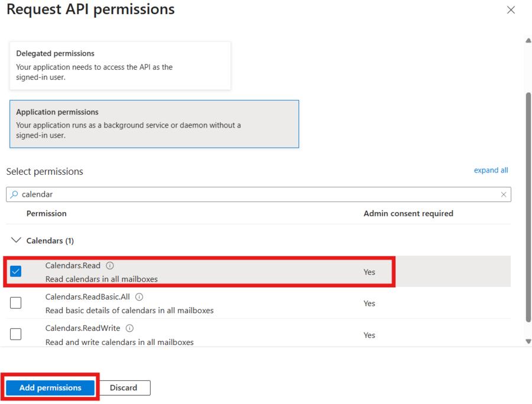Click 'Read calendars in all mailboxes' description
This screenshot has width=532, height=404.
(102, 279)
